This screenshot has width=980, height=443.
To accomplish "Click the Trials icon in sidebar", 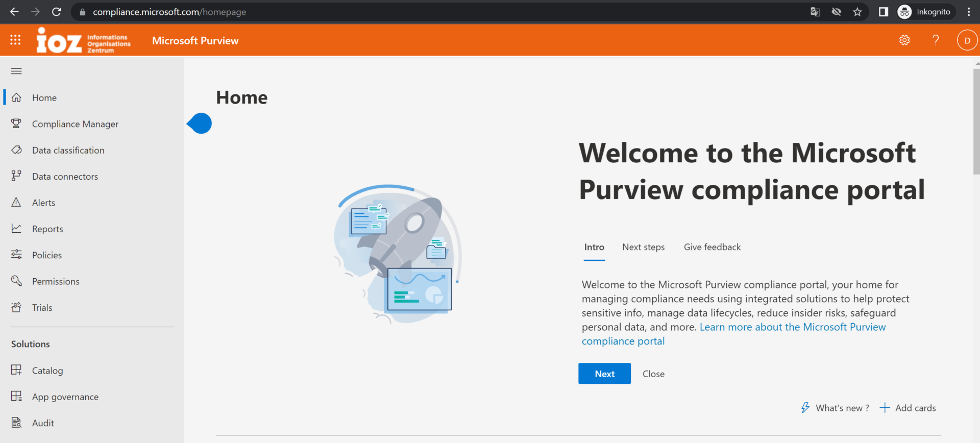I will [x=16, y=307].
